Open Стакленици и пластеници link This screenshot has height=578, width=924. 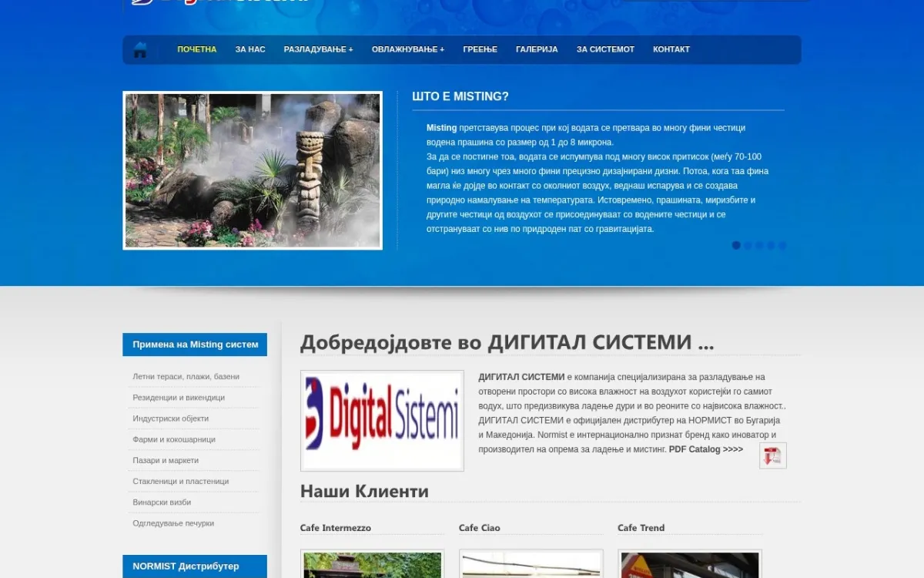click(180, 481)
